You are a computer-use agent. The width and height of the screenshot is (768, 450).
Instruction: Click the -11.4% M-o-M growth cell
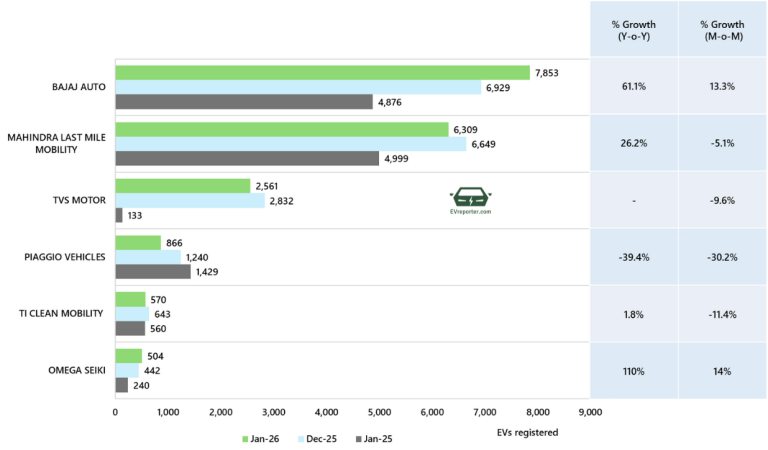[722, 314]
